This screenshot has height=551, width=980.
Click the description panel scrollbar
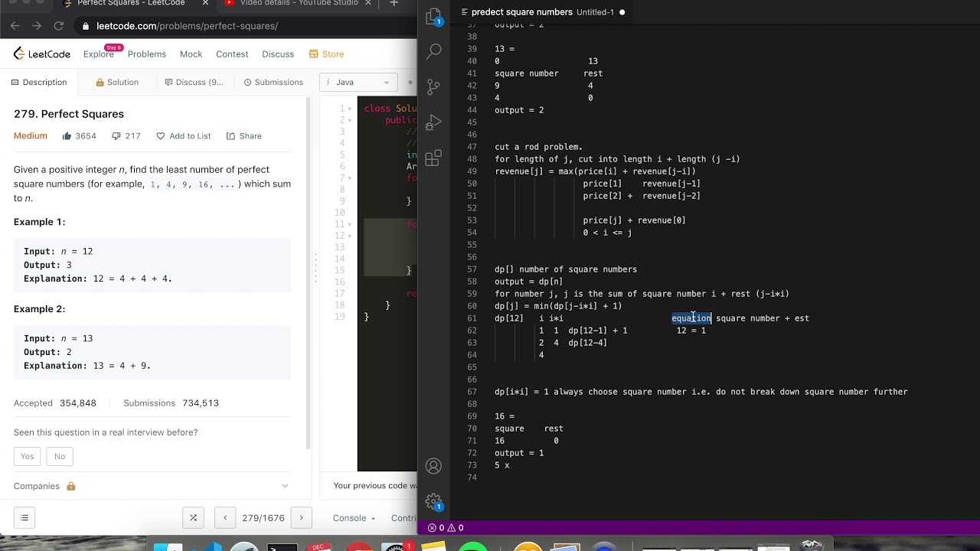point(309,273)
